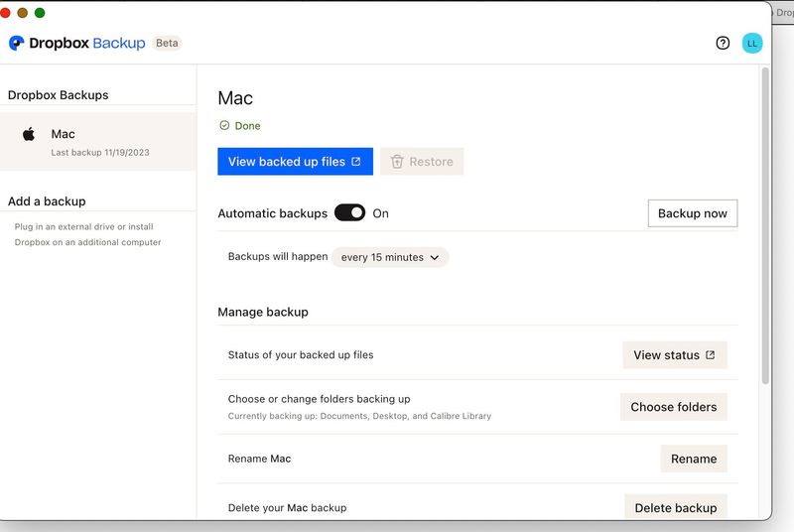Click the Choose folders button

[673, 407]
